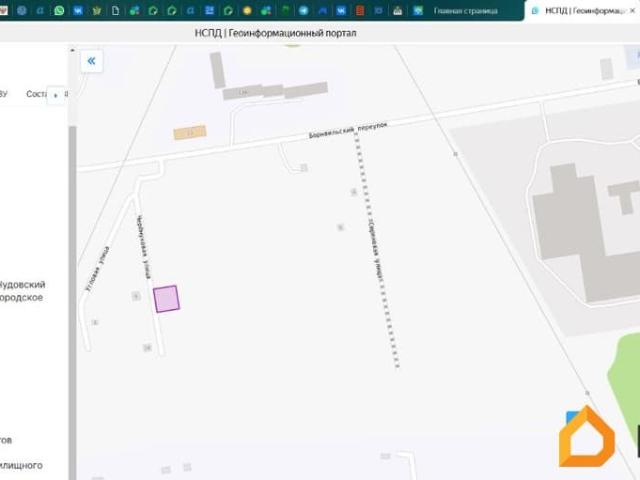This screenshot has width=640, height=480.
Task: Open the partially visible 'Соста' sidebar tab
Action: (x=36, y=94)
